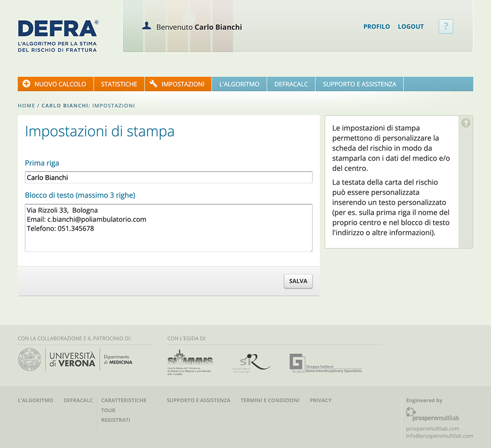Click the prosperomultilab logo in the footer

tap(432, 413)
